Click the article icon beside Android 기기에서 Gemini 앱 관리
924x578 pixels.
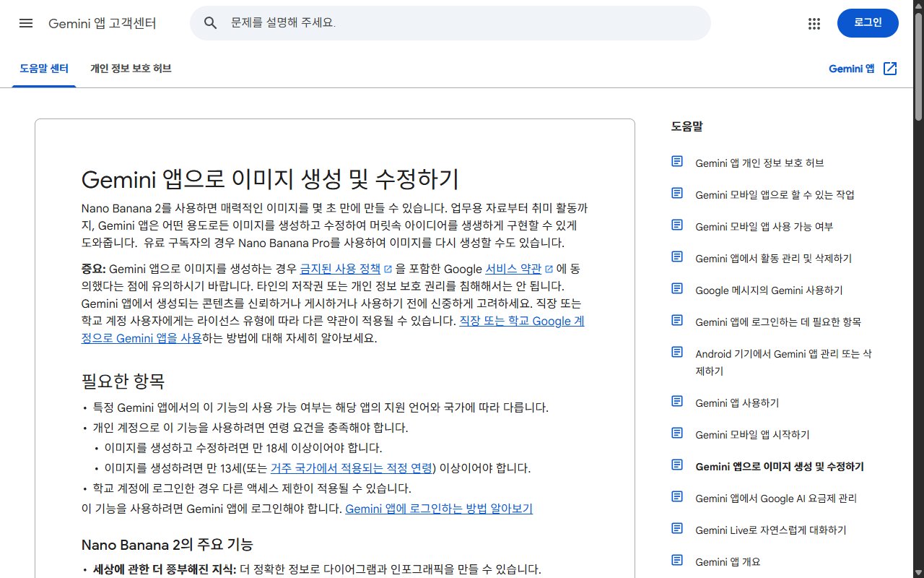(677, 353)
